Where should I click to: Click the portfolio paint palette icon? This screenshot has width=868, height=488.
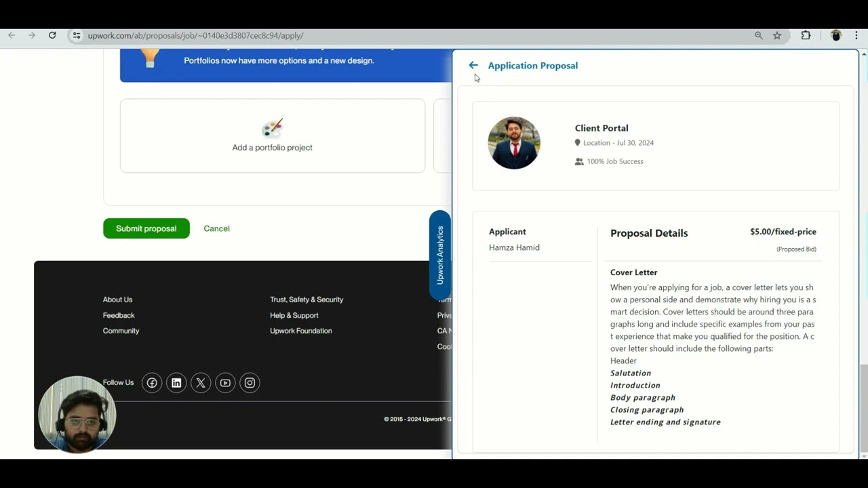[x=272, y=128]
